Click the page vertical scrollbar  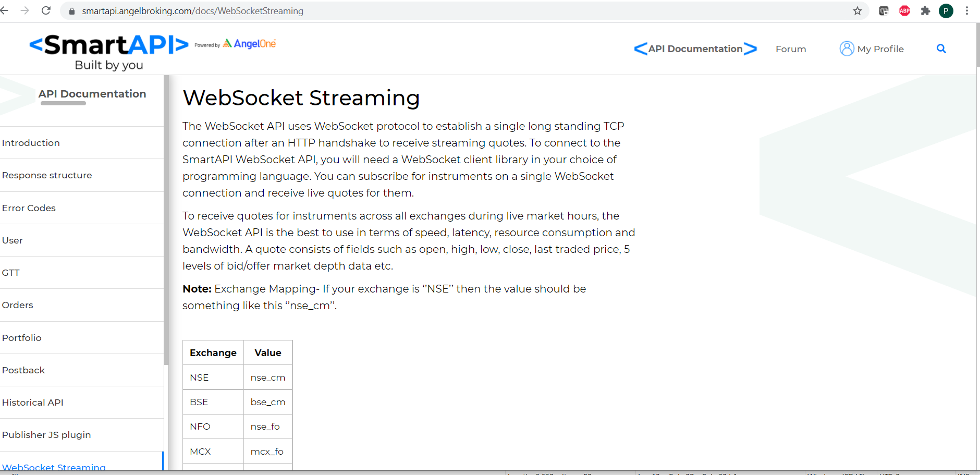[978, 45]
